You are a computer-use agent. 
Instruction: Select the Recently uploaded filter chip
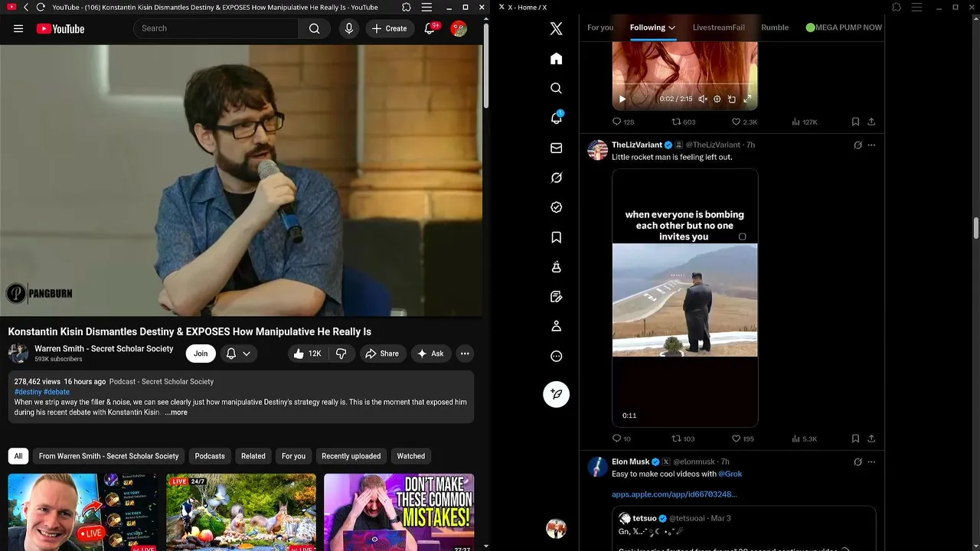pos(351,456)
